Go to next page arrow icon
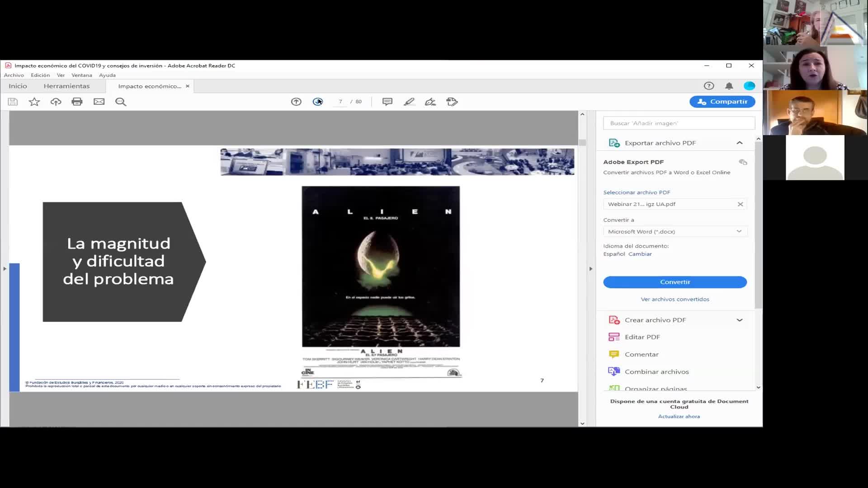The height and width of the screenshot is (488, 868). 318,102
